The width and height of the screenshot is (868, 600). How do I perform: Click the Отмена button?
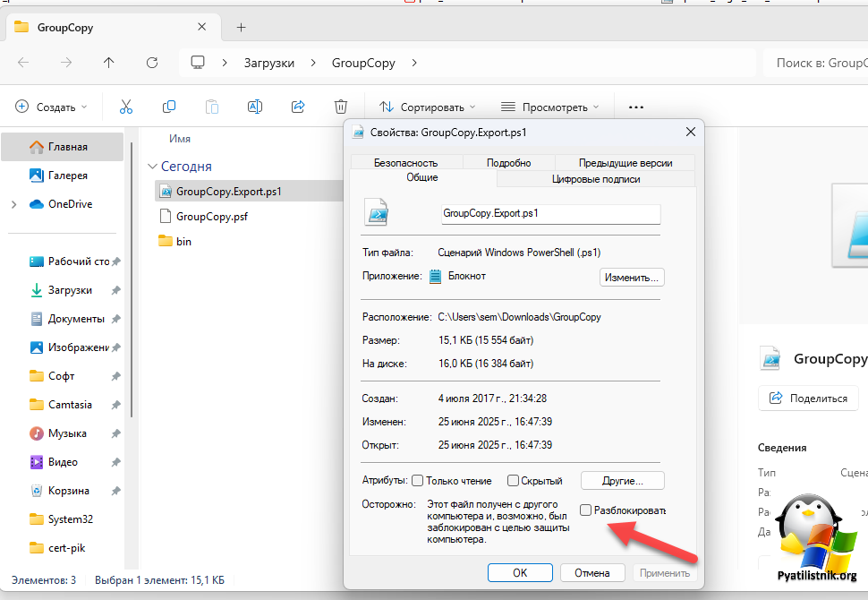click(592, 573)
